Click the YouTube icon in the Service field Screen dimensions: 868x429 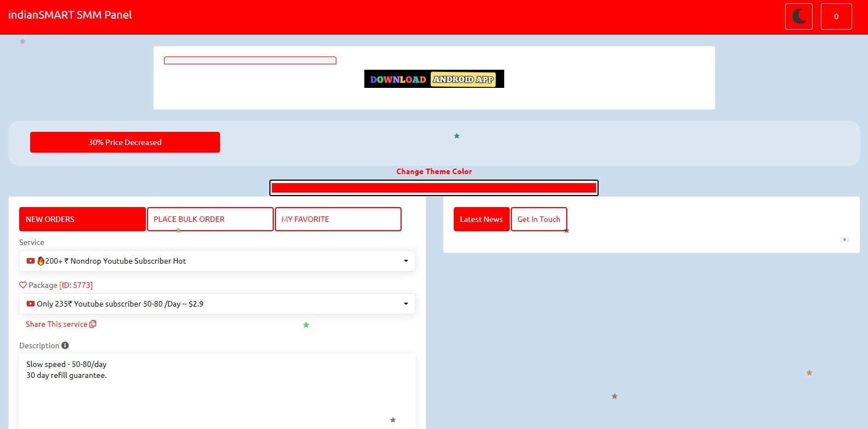tap(31, 261)
